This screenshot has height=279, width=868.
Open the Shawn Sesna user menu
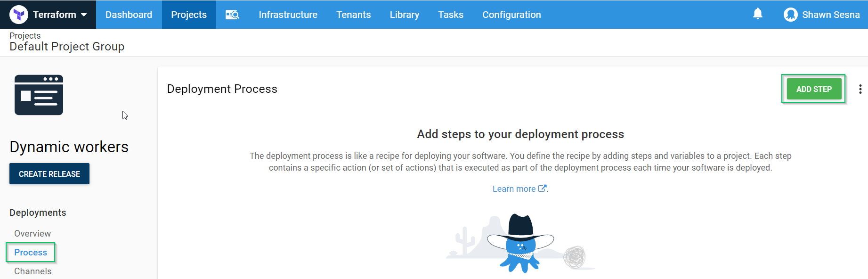pyautogui.click(x=830, y=15)
